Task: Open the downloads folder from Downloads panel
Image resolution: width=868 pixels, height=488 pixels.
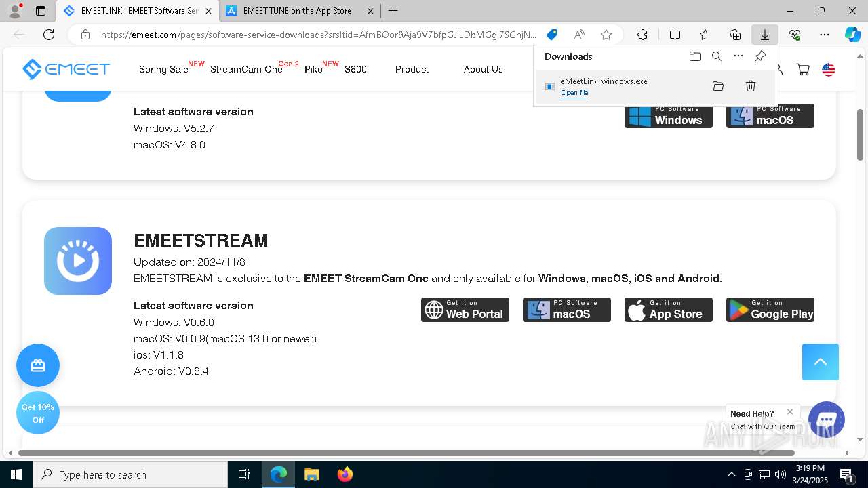Action: pyautogui.click(x=694, y=56)
